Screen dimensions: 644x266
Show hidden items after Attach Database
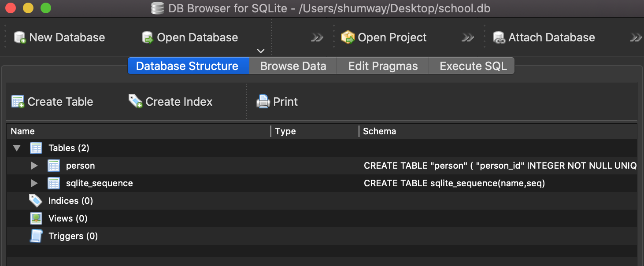(636, 37)
